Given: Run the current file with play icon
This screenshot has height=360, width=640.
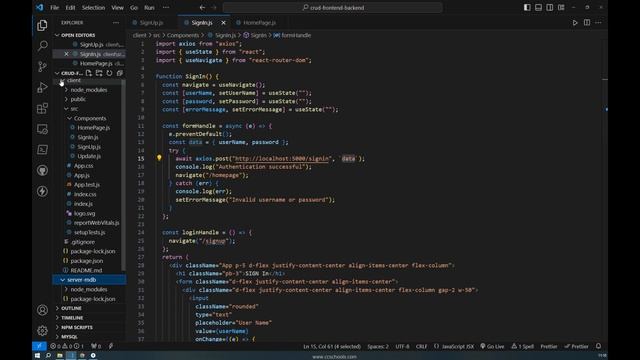Looking at the screenshot, I should [575, 23].
